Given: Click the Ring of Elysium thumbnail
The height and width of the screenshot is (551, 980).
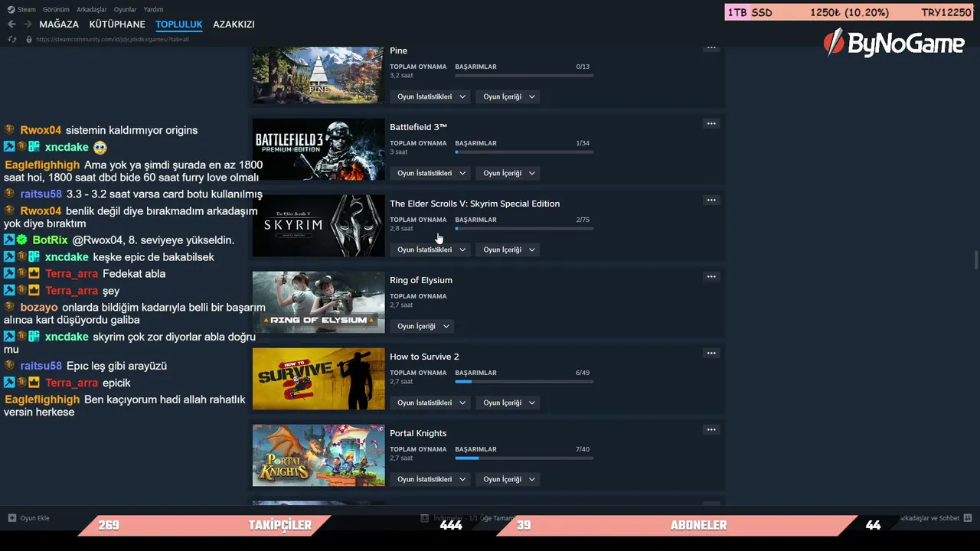Looking at the screenshot, I should click(x=318, y=302).
